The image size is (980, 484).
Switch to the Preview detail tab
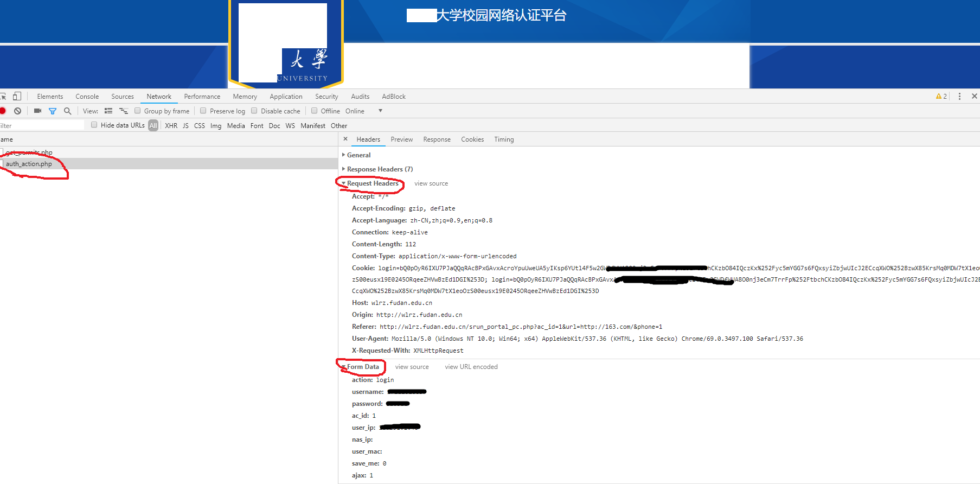click(x=402, y=139)
